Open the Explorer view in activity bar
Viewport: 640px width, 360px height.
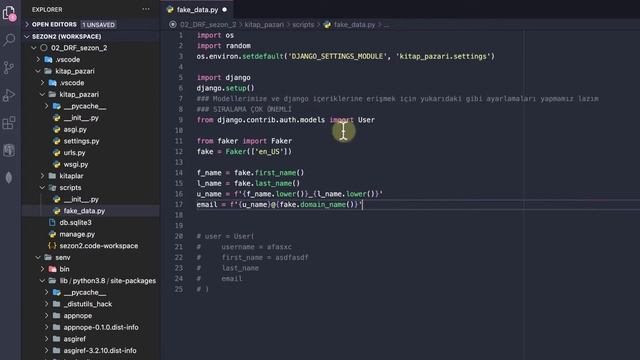pyautogui.click(x=9, y=13)
